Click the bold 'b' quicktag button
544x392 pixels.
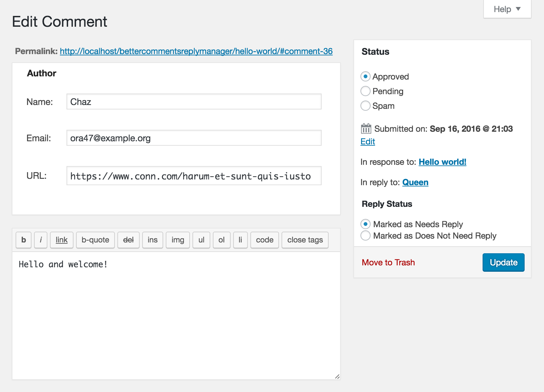[24, 240]
